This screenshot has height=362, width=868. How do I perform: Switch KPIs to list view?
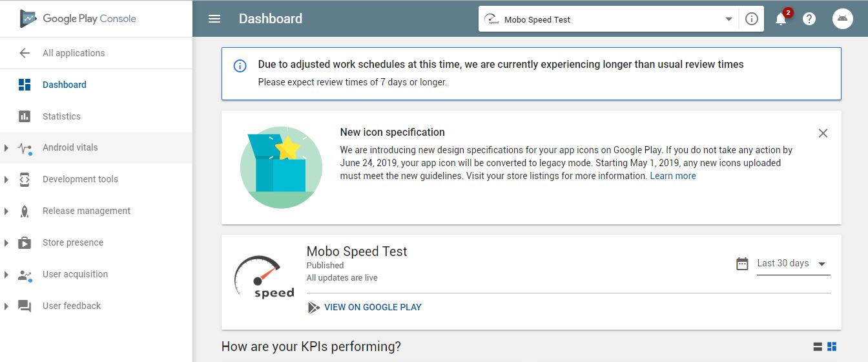tap(818, 346)
